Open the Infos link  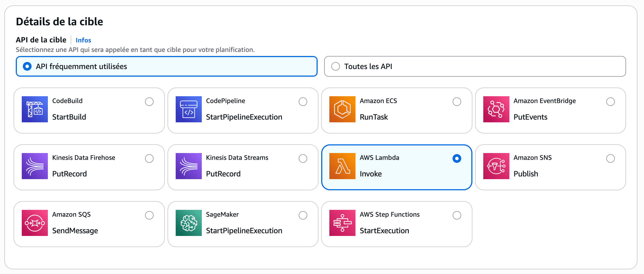[83, 40]
